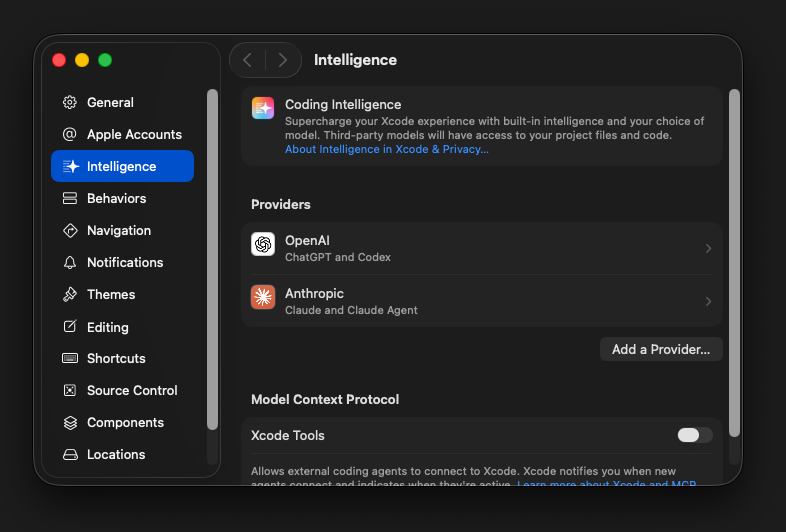Click the sidebar vertical scrollbar

[213, 259]
